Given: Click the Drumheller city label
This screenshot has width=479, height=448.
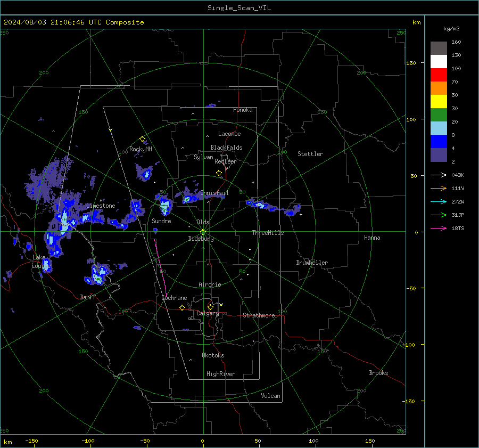Looking at the screenshot, I should click(312, 263).
